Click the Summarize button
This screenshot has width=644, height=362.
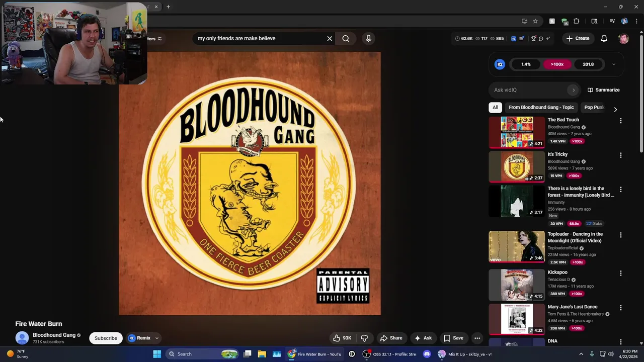click(x=603, y=90)
